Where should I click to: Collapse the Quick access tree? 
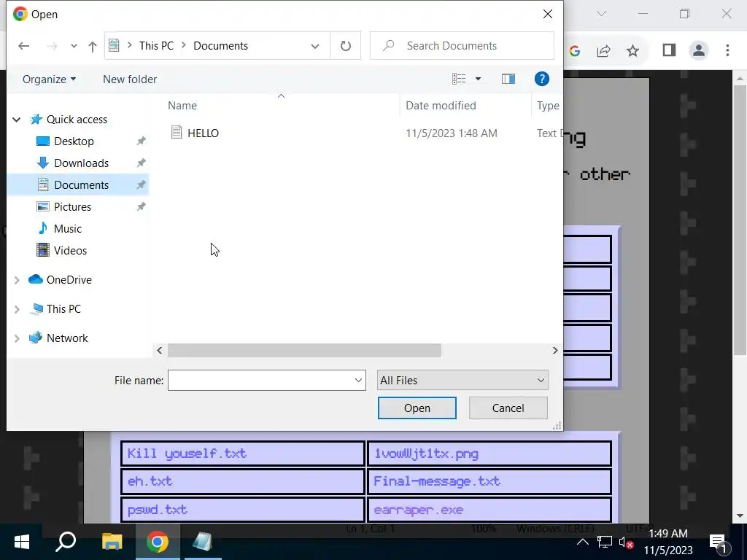point(17,120)
